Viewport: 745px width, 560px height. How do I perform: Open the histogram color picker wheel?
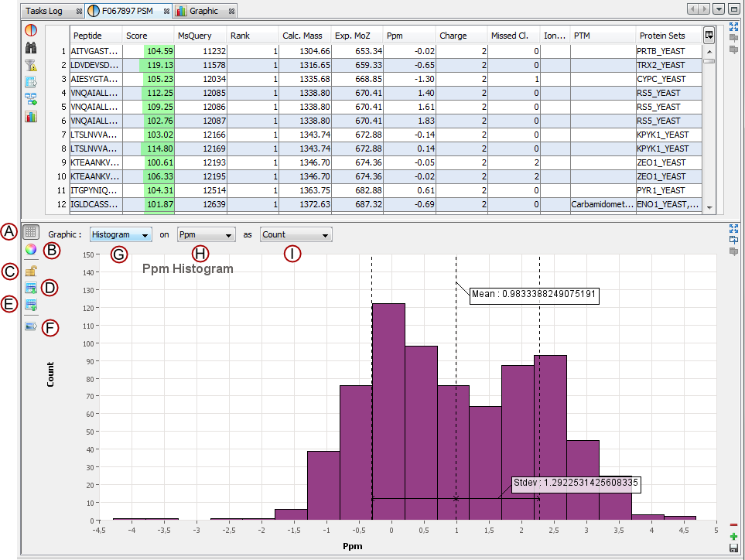tap(31, 250)
